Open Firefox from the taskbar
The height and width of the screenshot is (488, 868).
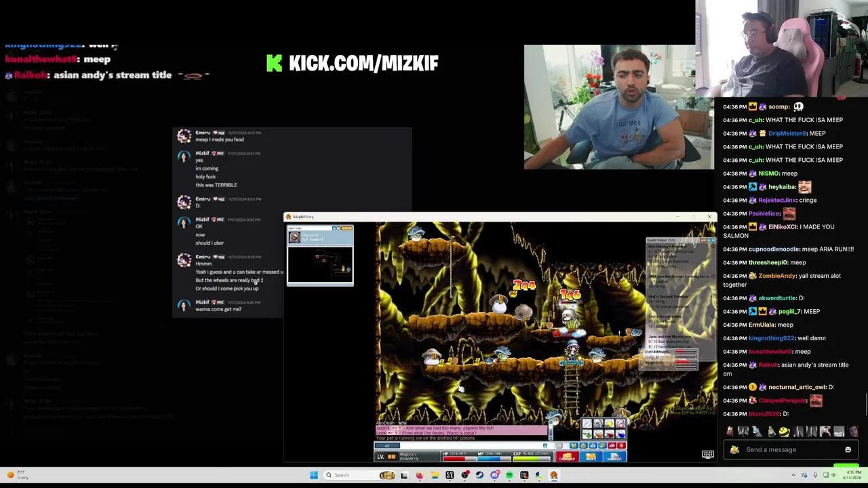(420, 475)
